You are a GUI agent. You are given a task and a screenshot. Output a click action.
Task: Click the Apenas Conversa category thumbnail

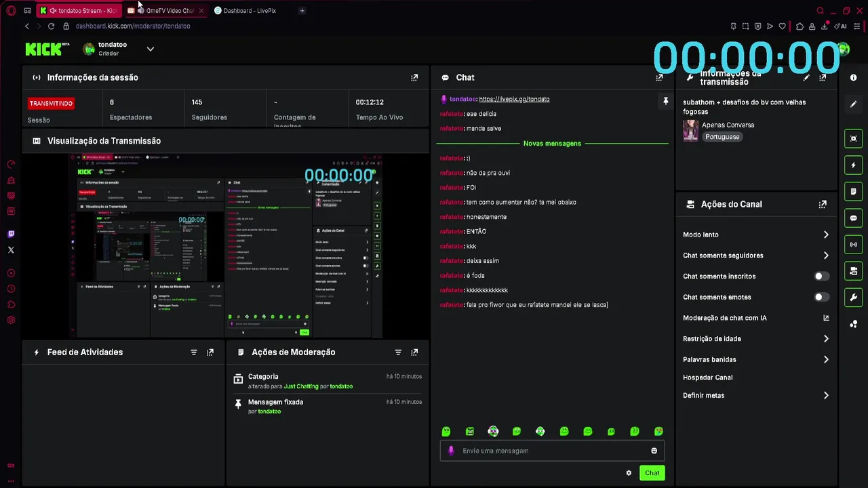(690, 131)
